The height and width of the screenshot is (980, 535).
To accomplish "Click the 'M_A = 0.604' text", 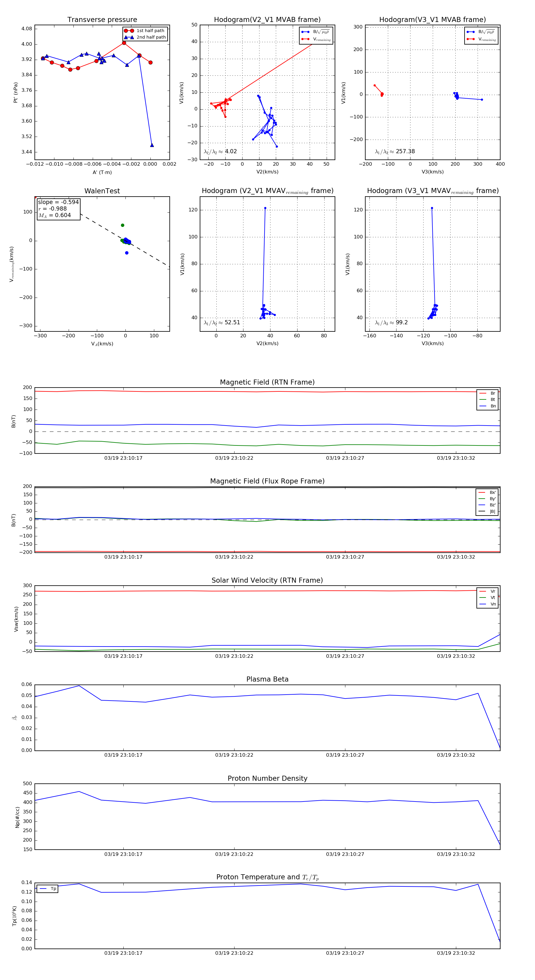I will point(54,215).
